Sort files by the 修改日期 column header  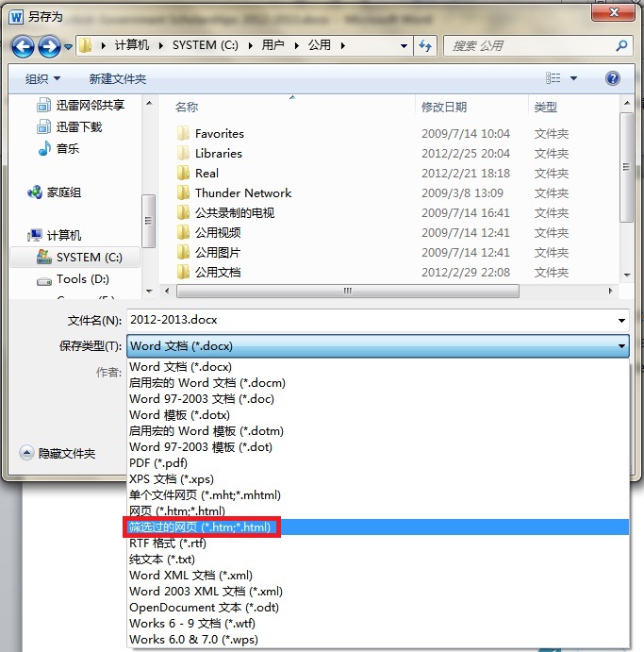[444, 108]
